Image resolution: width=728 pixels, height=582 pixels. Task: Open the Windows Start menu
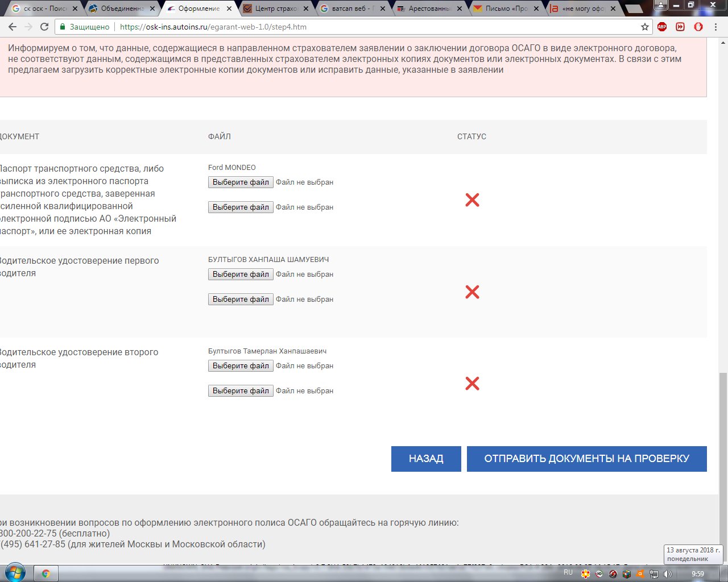point(15,573)
